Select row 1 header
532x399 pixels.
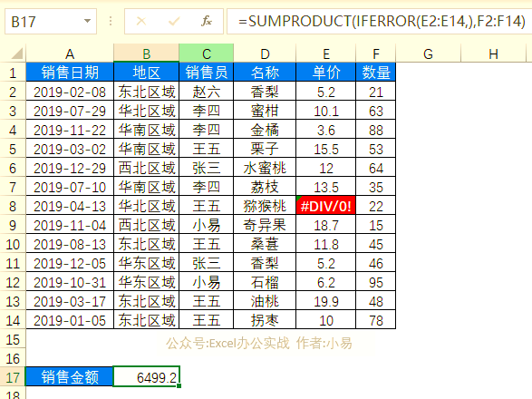point(13,72)
